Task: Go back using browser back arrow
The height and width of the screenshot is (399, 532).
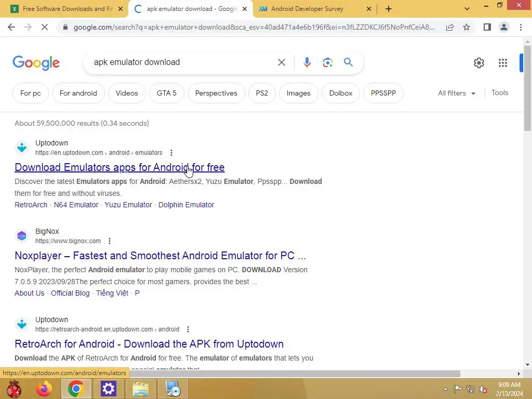Action: pos(11,27)
